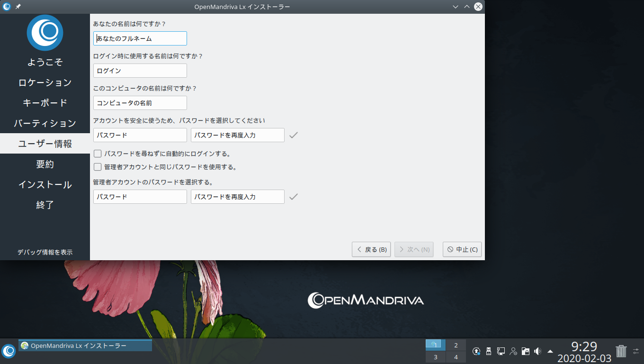Viewport: 644px width, 364px height.
Task: Switch to virtual desktop 2
Action: coord(456,345)
